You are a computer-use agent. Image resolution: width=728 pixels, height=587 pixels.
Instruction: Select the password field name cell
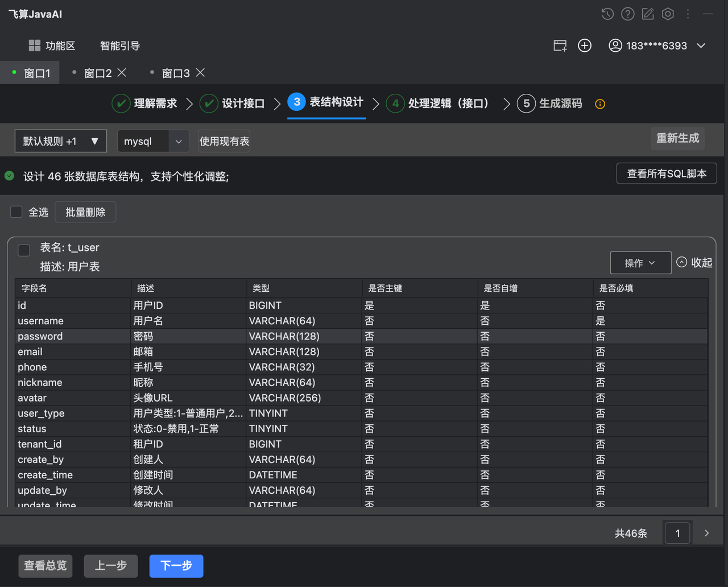pyautogui.click(x=73, y=336)
